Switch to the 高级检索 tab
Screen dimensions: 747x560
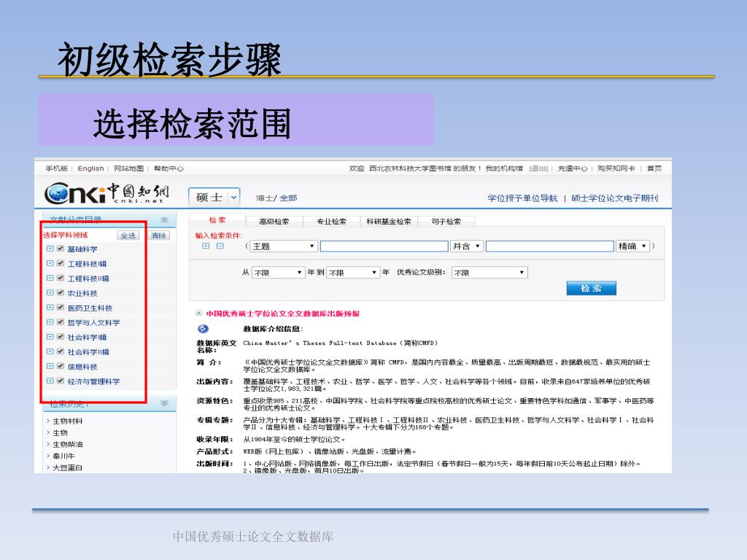pos(274,222)
